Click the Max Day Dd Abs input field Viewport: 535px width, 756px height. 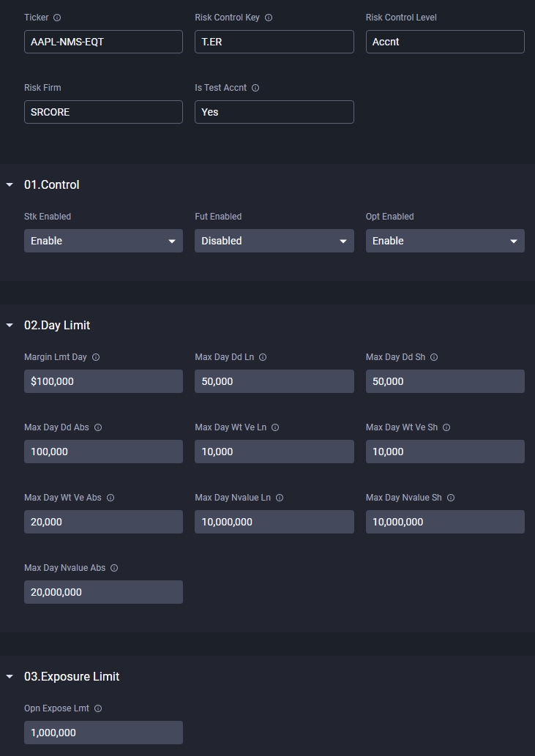pyautogui.click(x=103, y=452)
